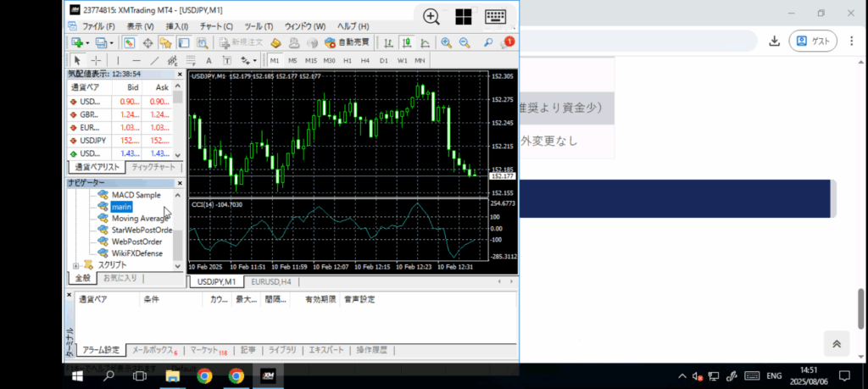
Task: Open the profiles dropdown arrow
Action: 111,42
